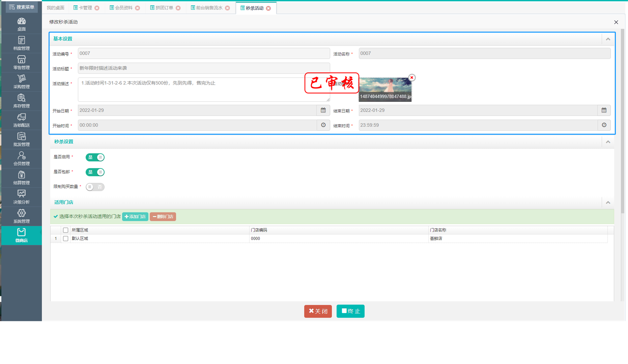Remove the uploaded activity image

click(411, 78)
